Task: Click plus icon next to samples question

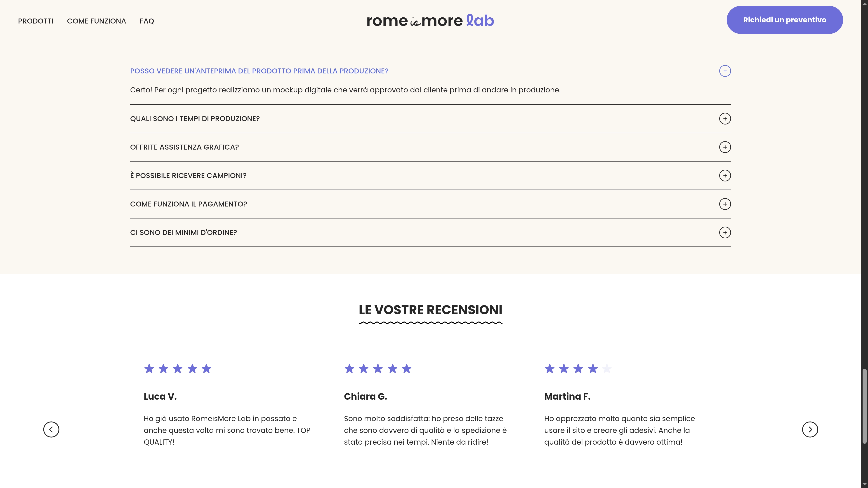Action: (725, 176)
